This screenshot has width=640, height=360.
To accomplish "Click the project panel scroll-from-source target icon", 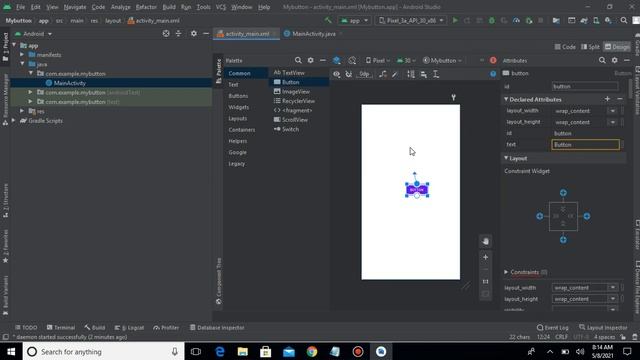I will (166, 33).
